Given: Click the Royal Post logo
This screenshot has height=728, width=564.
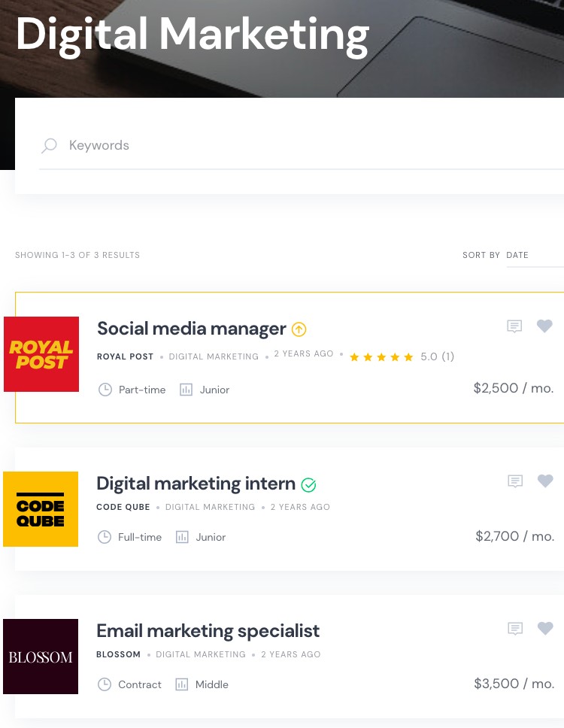Looking at the screenshot, I should 41,353.
